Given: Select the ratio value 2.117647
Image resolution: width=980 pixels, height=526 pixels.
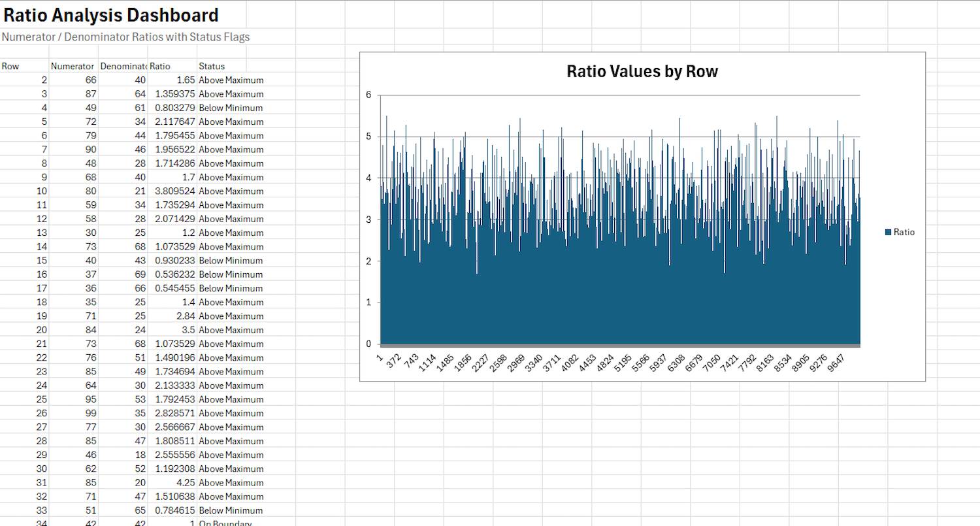Looking at the screenshot, I should click(x=172, y=122).
